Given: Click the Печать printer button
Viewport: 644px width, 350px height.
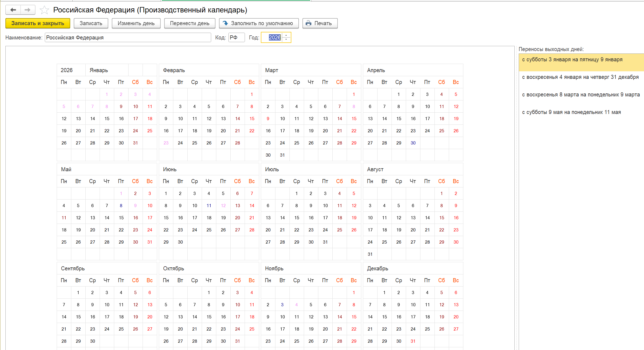Looking at the screenshot, I should [x=320, y=23].
